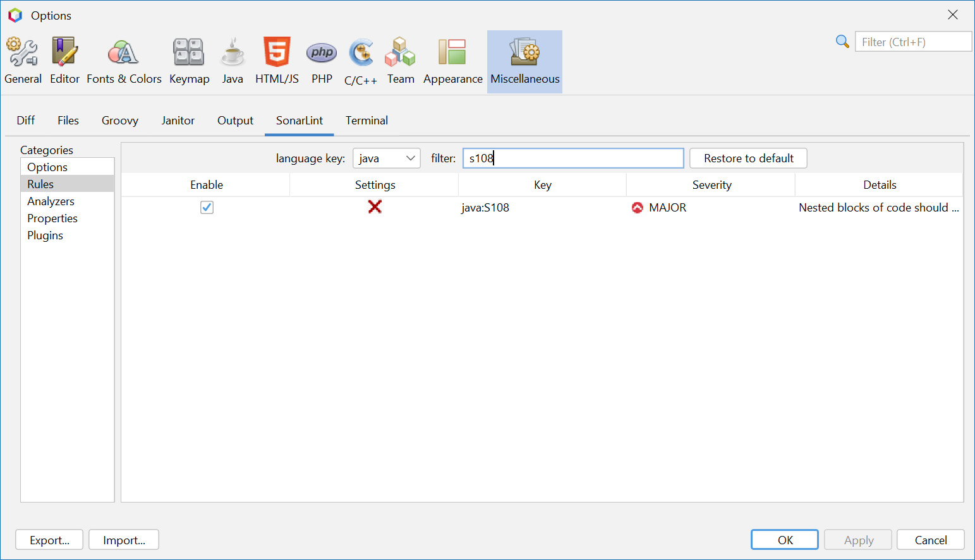The height and width of the screenshot is (560, 975).
Task: Click inside the filter text field
Action: click(x=572, y=158)
